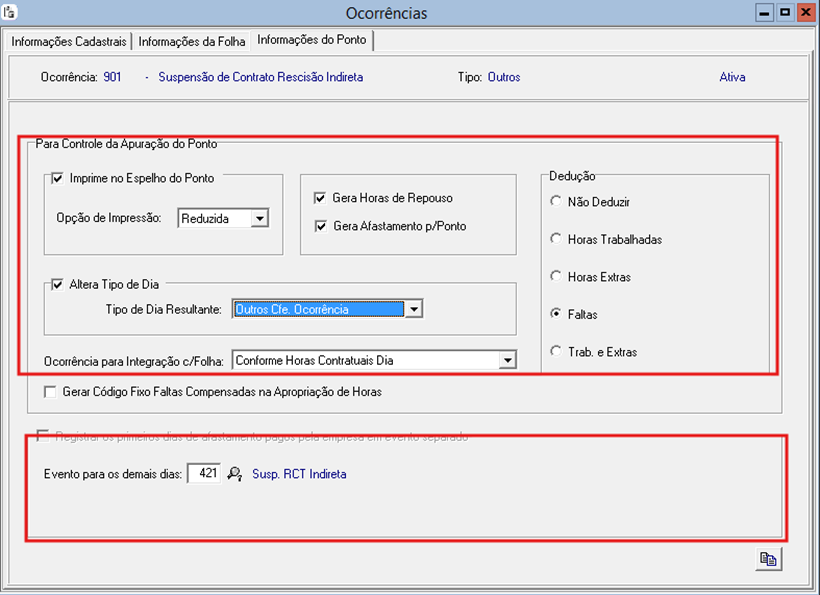
Task: Open the Opção de Impressão dropdown
Action: (x=259, y=218)
